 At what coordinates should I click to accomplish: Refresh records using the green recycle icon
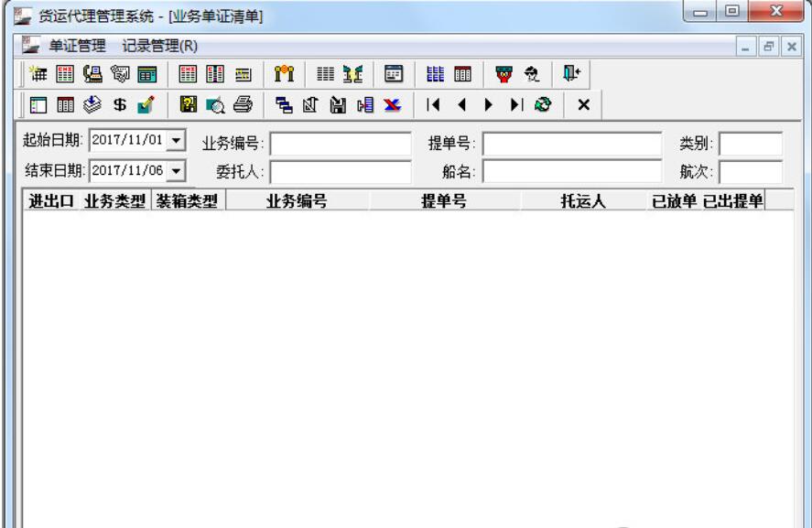pos(542,104)
